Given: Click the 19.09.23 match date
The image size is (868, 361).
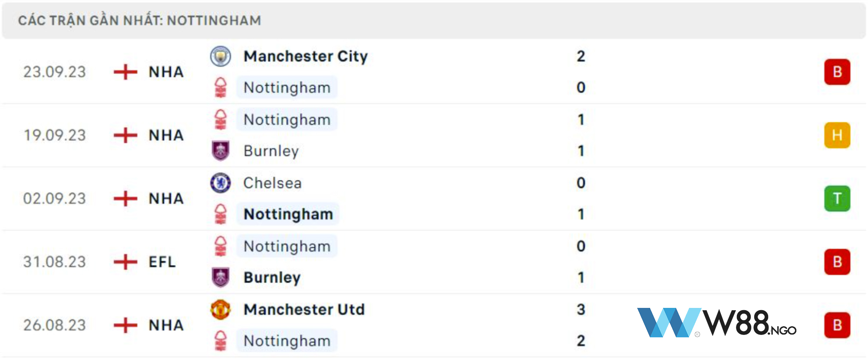Looking at the screenshot, I should 55,135.
